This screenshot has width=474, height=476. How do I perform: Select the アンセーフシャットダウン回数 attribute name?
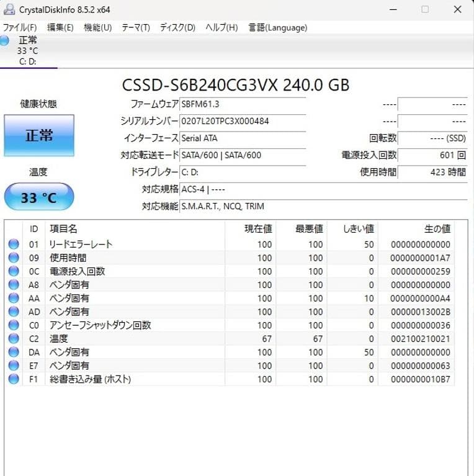tap(100, 325)
